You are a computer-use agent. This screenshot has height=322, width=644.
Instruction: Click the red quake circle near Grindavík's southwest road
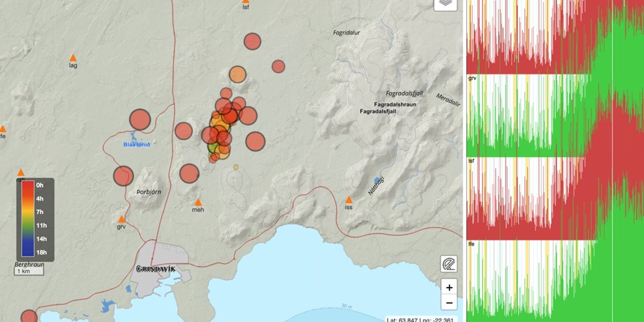tap(29, 316)
